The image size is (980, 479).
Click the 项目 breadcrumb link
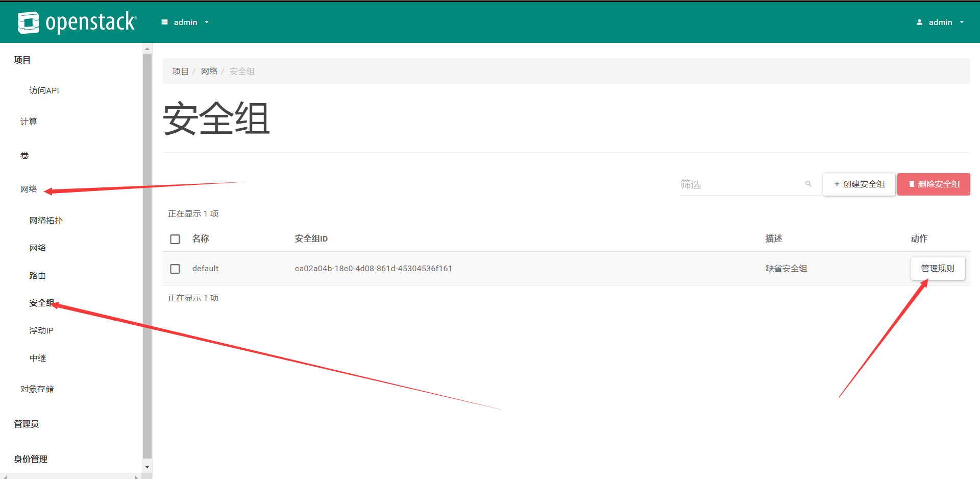181,71
